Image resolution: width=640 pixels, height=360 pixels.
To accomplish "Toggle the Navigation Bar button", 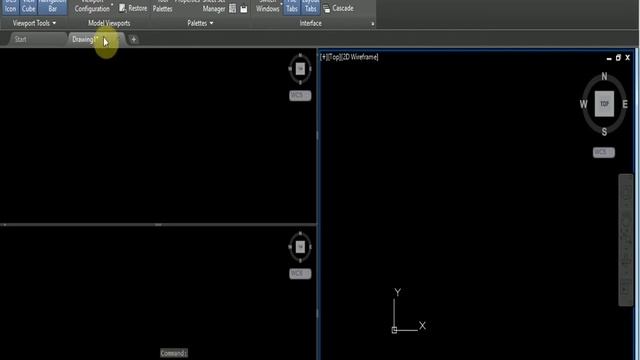I will 53,7.
